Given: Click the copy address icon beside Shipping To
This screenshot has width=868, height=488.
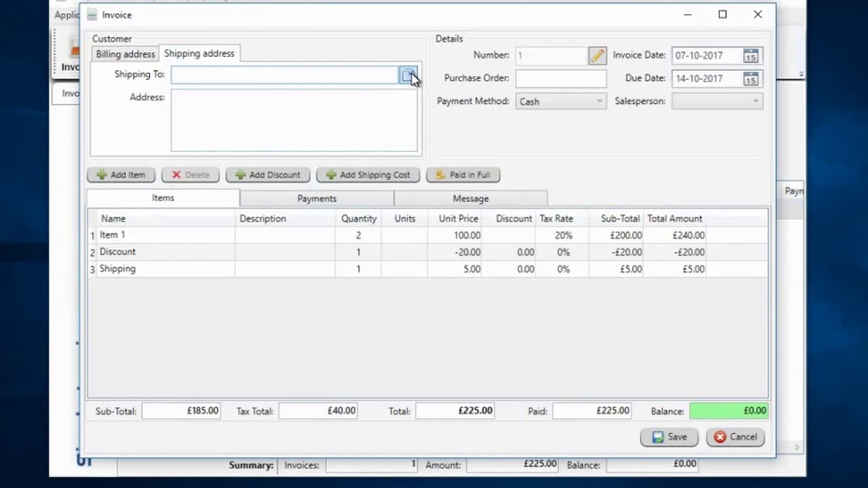Looking at the screenshot, I should pyautogui.click(x=408, y=75).
